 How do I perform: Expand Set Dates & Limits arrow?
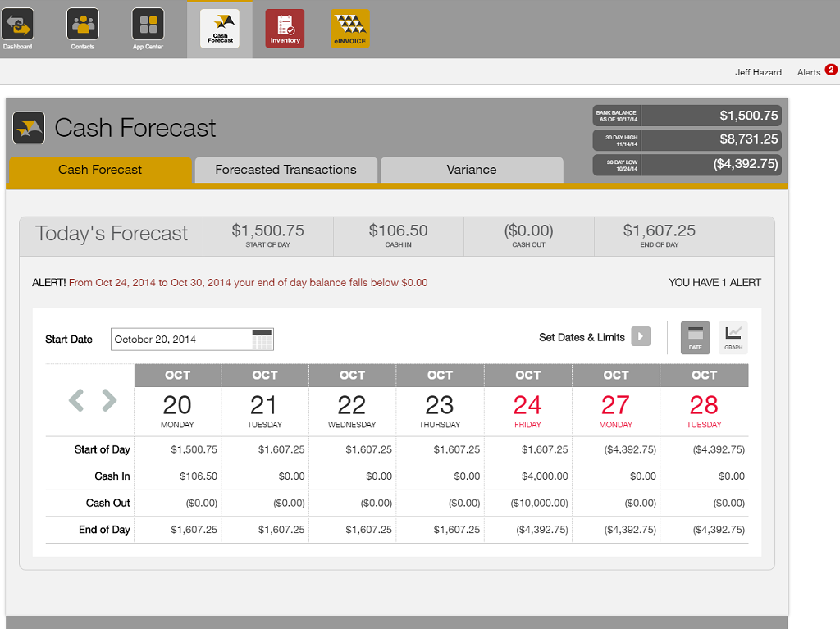641,337
